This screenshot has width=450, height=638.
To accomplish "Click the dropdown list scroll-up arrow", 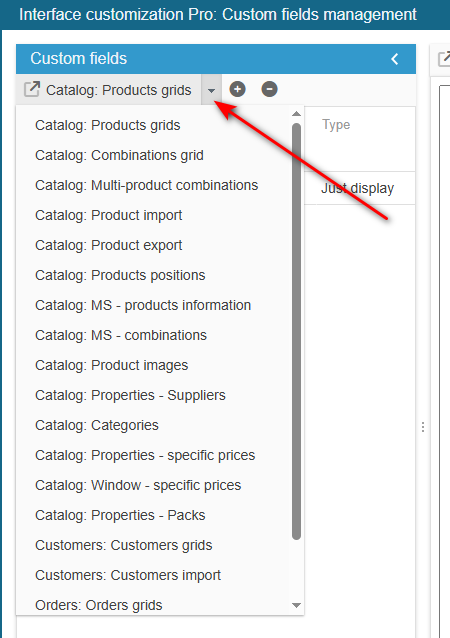I will pyautogui.click(x=297, y=114).
